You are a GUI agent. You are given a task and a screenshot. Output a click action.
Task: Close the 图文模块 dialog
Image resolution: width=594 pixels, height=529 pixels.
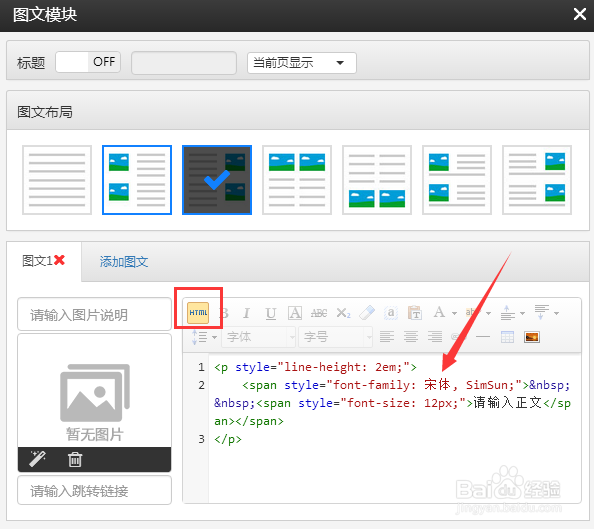pos(580,14)
